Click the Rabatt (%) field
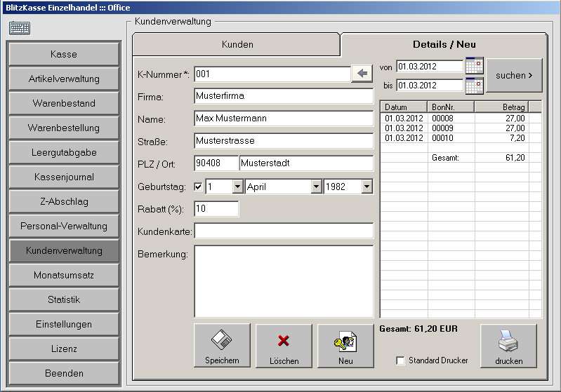 pyautogui.click(x=216, y=209)
